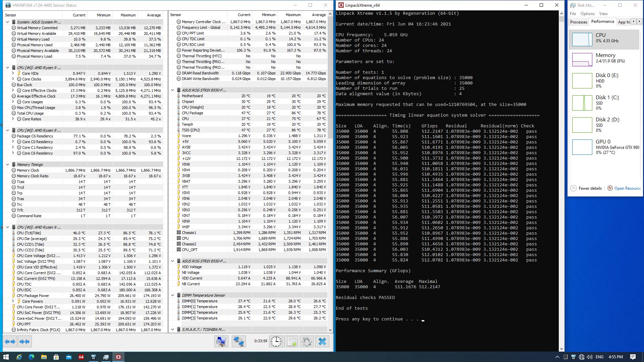This screenshot has width=644, height=362.
Task: Open the monitor with magnifier summary icon in HWiNFO
Action: pyautogui.click(x=221, y=342)
